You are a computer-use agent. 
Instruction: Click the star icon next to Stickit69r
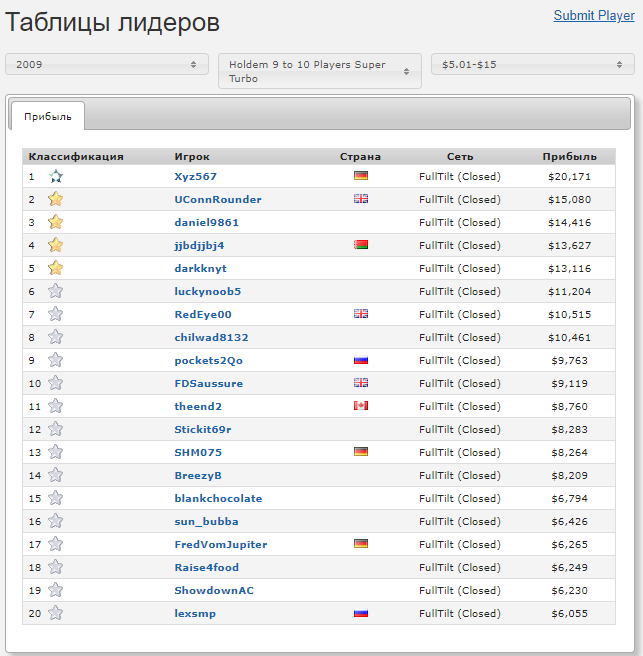(56, 429)
